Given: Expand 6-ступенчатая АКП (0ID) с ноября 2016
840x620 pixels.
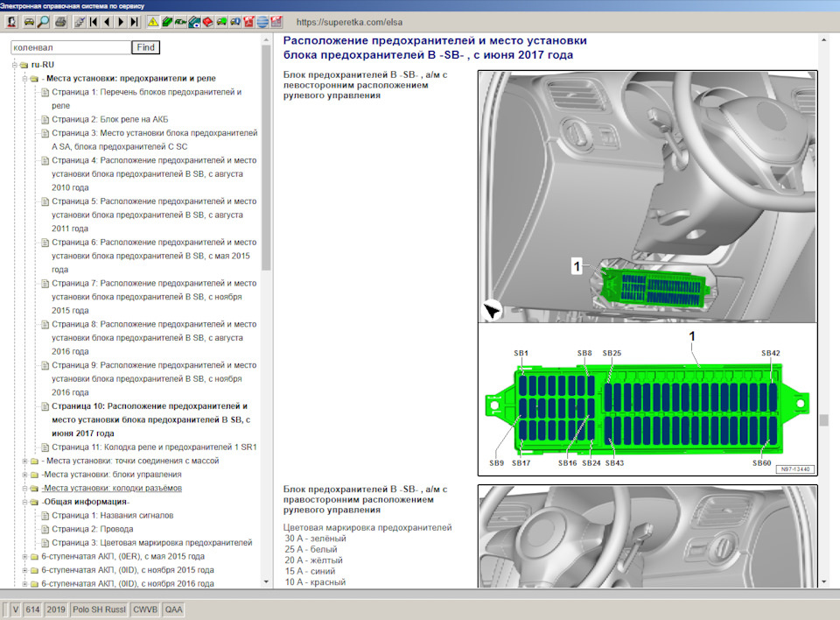Looking at the screenshot, I should coord(24,583).
